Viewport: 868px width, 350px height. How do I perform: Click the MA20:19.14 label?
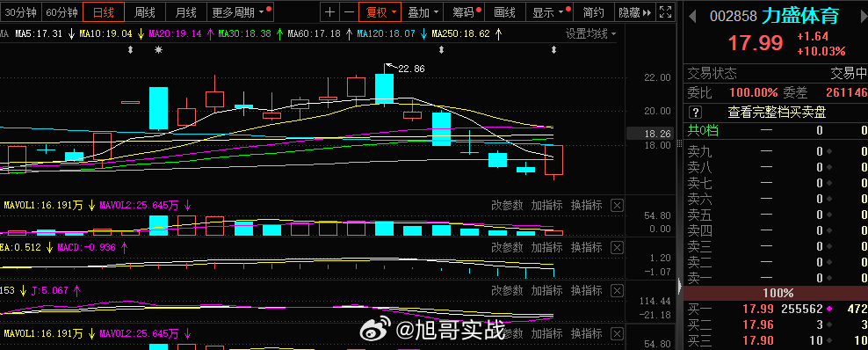(x=175, y=33)
